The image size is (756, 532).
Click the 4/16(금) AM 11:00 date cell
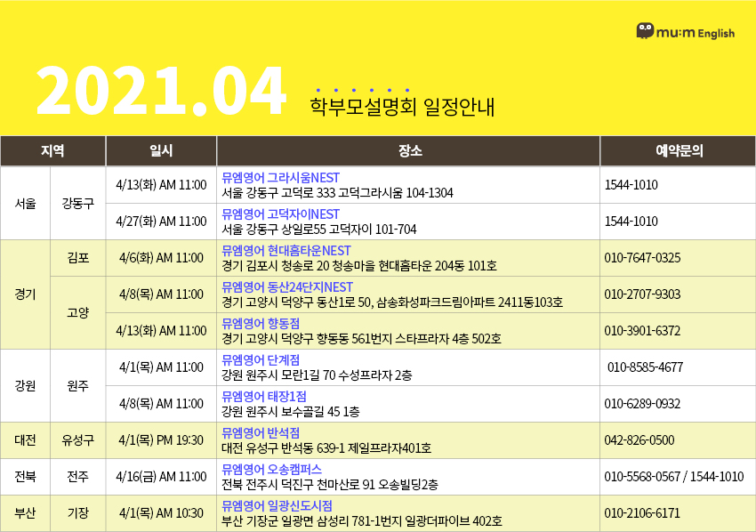point(161,477)
